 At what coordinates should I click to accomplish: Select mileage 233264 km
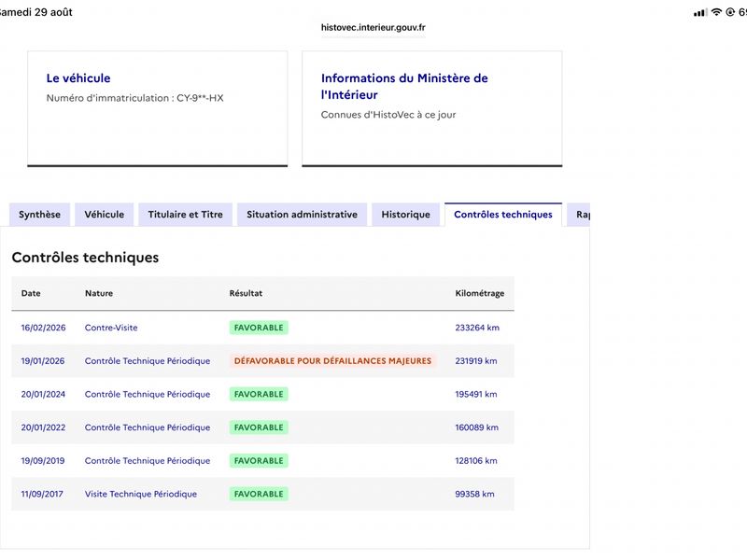point(477,328)
